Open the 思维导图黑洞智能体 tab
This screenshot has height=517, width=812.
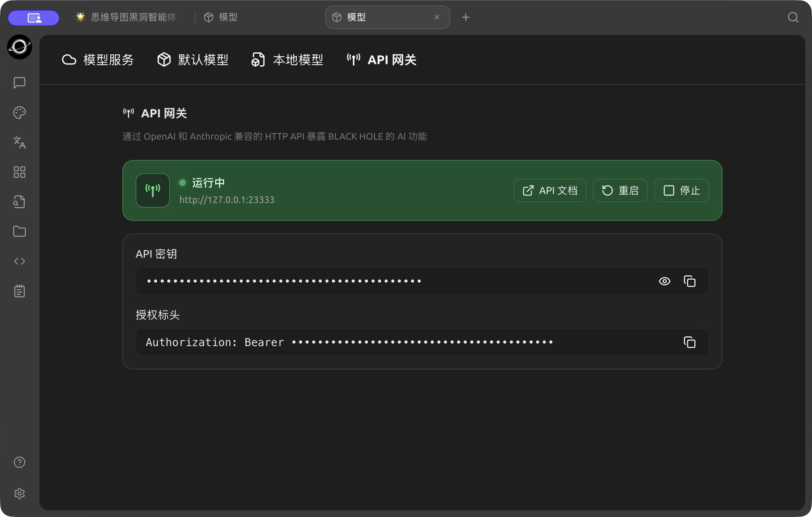126,17
